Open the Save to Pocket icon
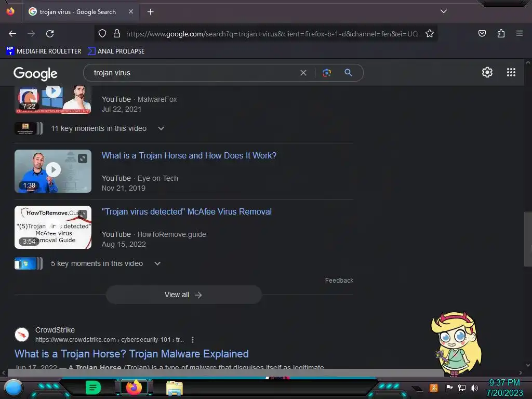The image size is (532, 399). (x=482, y=33)
